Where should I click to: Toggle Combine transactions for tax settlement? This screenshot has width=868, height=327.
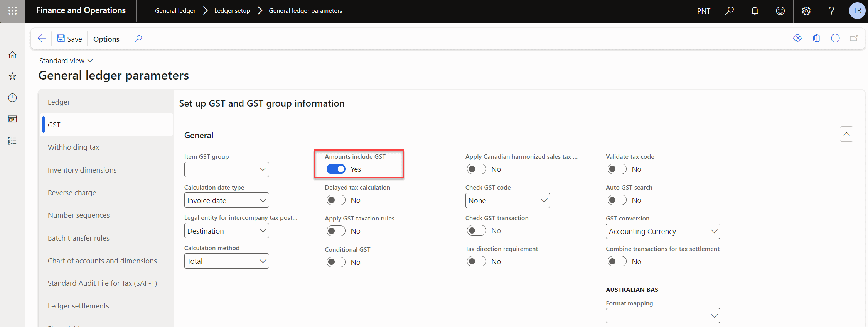617,261
